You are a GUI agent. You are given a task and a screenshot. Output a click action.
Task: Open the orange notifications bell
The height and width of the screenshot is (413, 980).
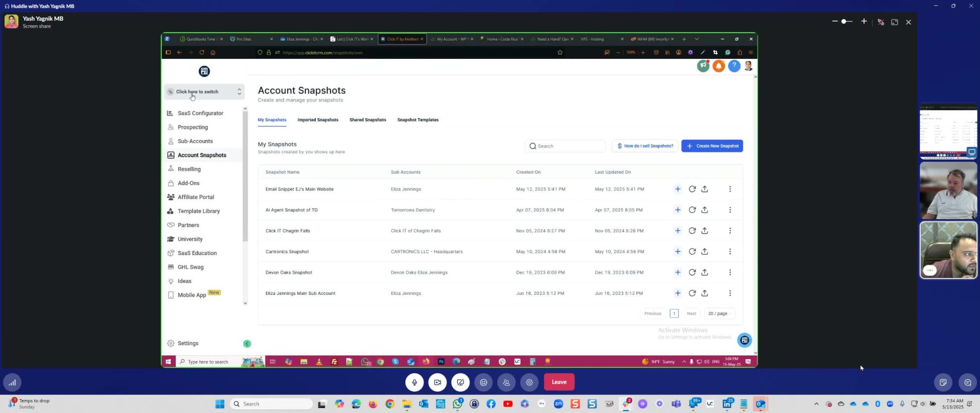pyautogui.click(x=719, y=66)
